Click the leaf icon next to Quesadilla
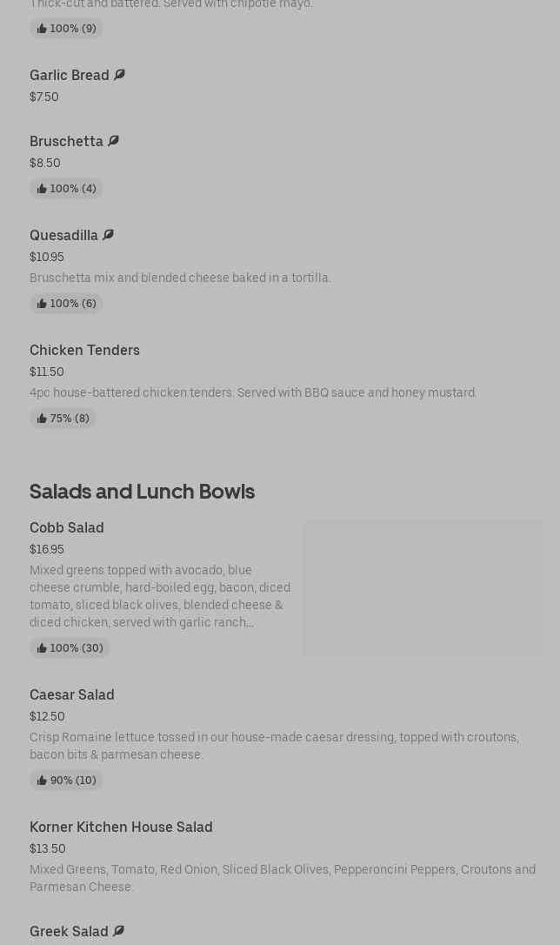Screen dimensions: 560x945 pyautogui.click(x=108, y=235)
